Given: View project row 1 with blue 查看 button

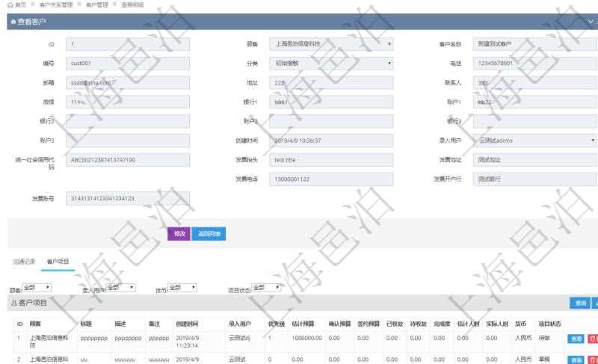Looking at the screenshot, I should click(576, 339).
